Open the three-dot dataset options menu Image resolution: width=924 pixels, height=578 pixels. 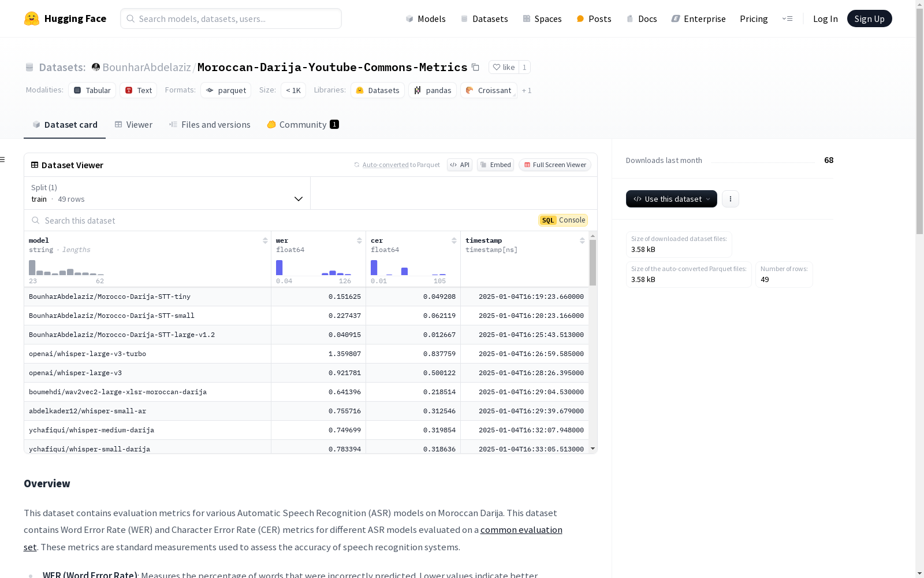pos(731,199)
